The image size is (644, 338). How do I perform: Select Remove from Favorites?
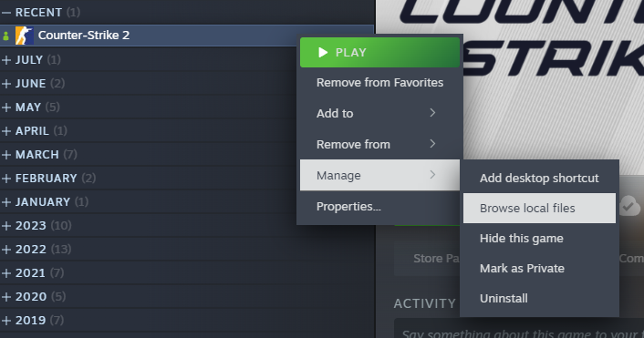click(379, 82)
